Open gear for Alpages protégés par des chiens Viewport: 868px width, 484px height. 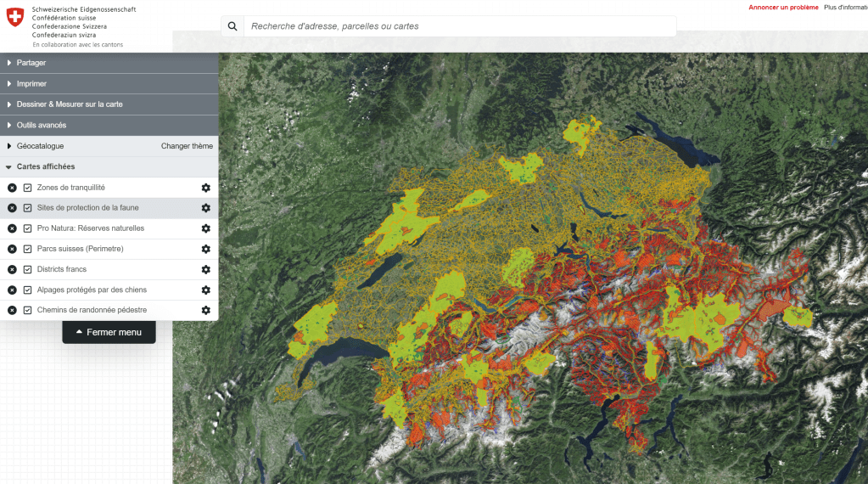point(205,290)
